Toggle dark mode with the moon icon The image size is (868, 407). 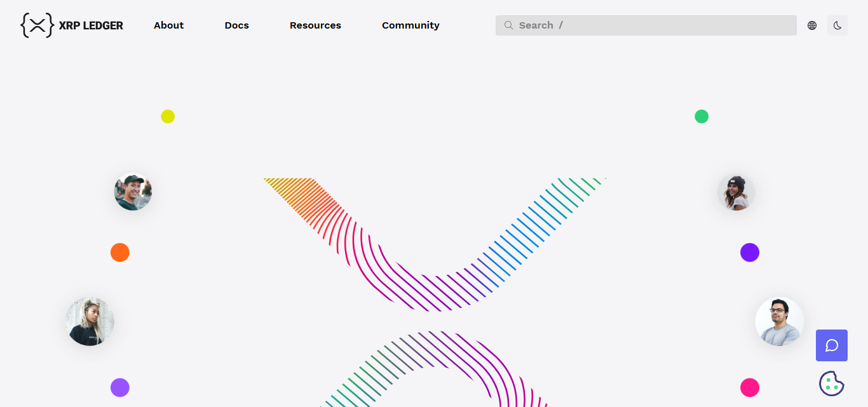click(837, 25)
